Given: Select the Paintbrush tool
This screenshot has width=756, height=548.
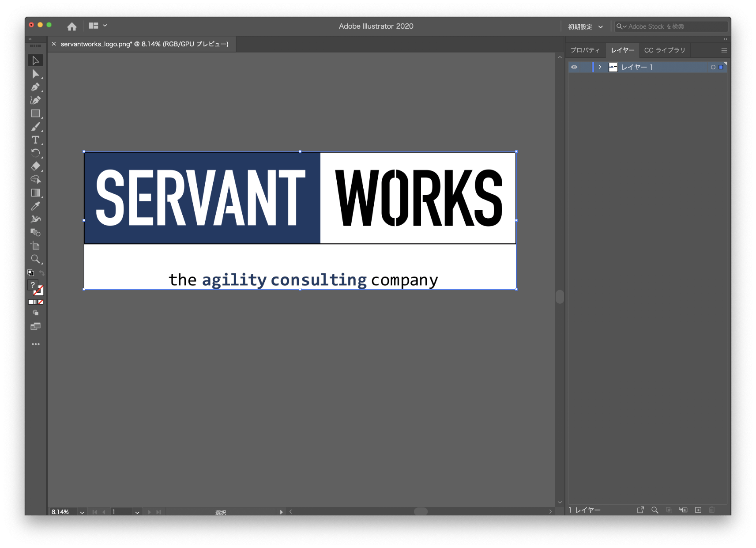Looking at the screenshot, I should [x=36, y=127].
